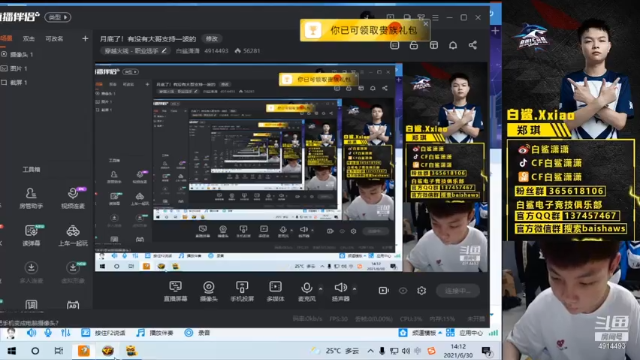Expand the 频道模板 dropdown in the voice bar
This screenshot has width=640, height=360.
coord(440,333)
